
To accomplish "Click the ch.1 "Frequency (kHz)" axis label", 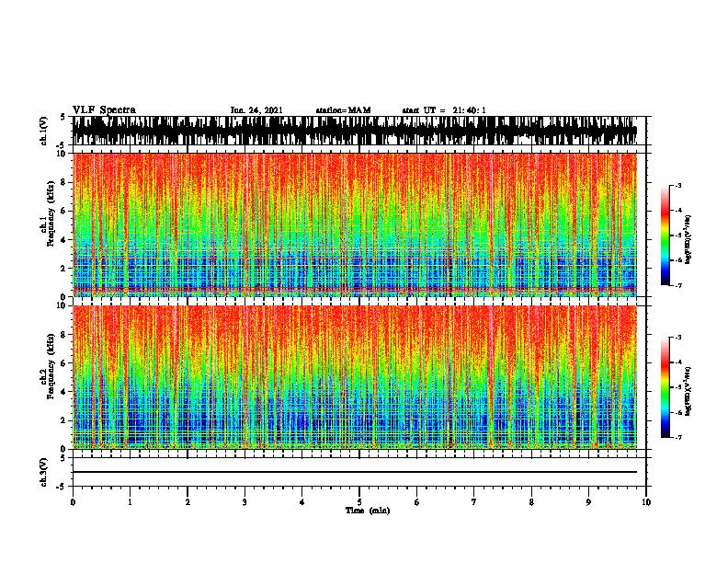I will (x=51, y=213).
